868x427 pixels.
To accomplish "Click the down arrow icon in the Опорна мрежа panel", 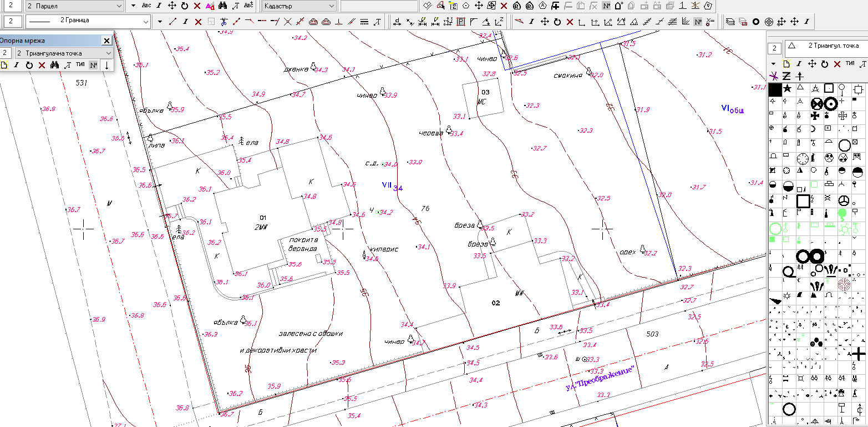I will (106, 66).
